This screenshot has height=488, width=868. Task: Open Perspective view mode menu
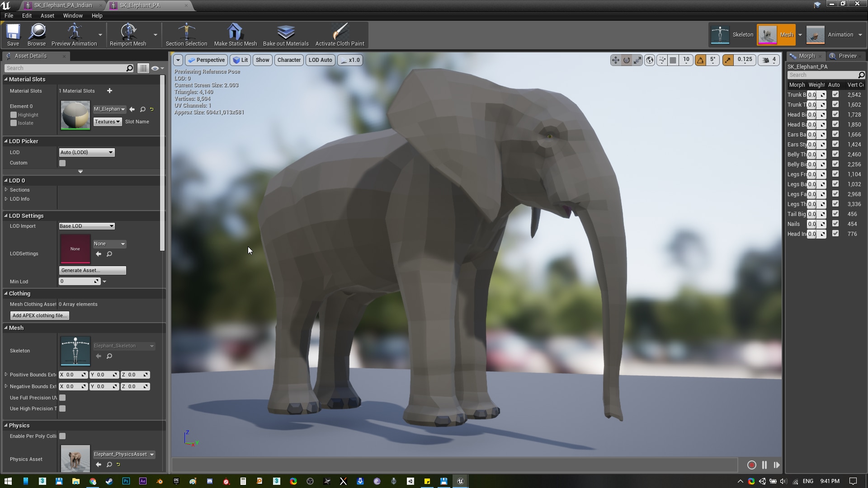[x=206, y=60]
